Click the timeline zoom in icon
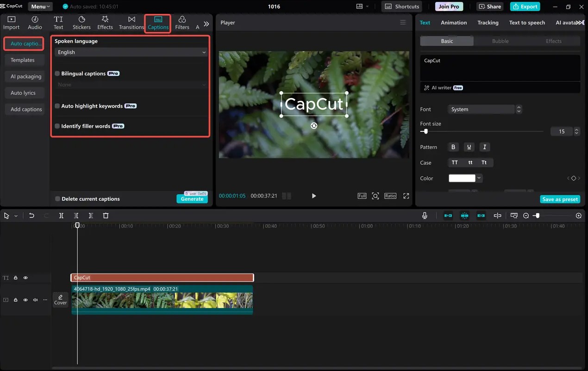Image resolution: width=588 pixels, height=371 pixels. click(x=579, y=216)
